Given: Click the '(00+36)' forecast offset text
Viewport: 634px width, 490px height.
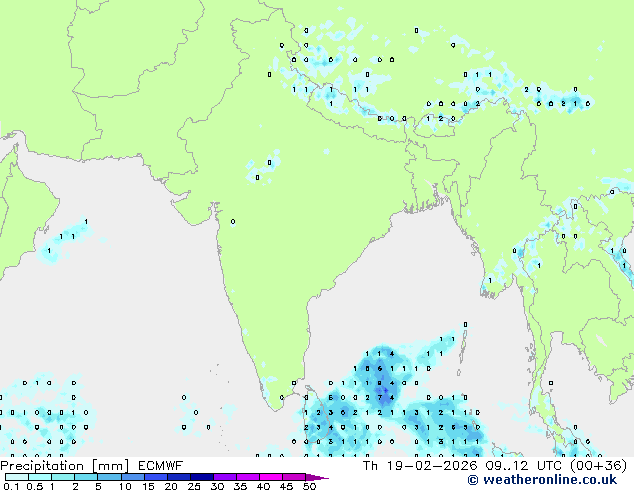Looking at the screenshot, I should pyautogui.click(x=598, y=465).
